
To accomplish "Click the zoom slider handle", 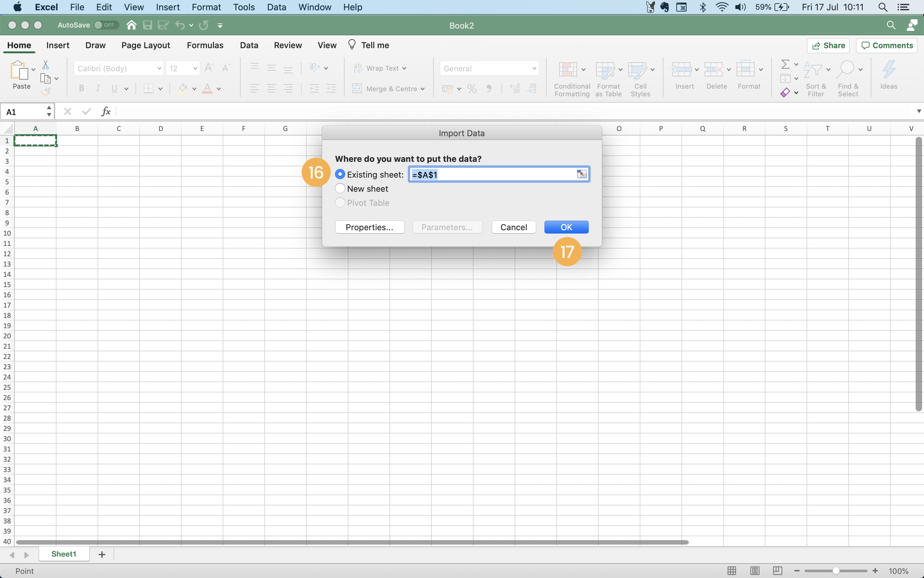I will click(x=836, y=571).
